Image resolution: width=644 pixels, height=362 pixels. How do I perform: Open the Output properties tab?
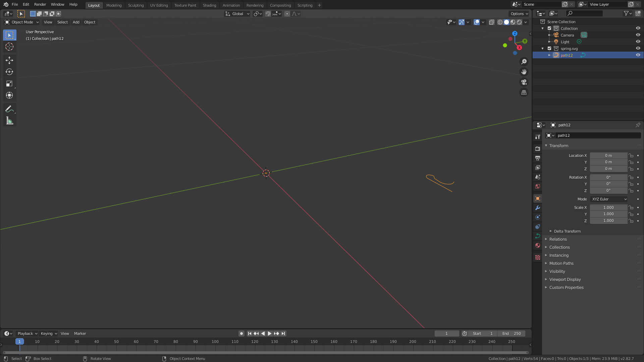click(x=538, y=158)
